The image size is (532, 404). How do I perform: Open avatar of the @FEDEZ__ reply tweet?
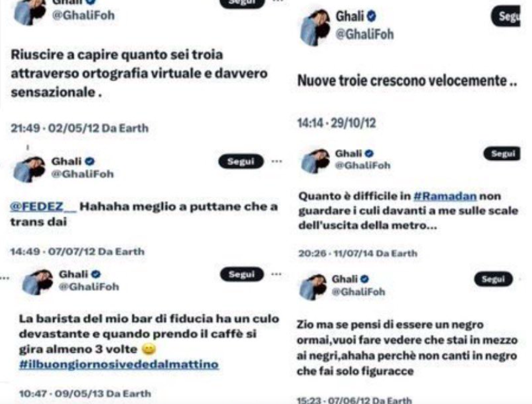point(29,169)
